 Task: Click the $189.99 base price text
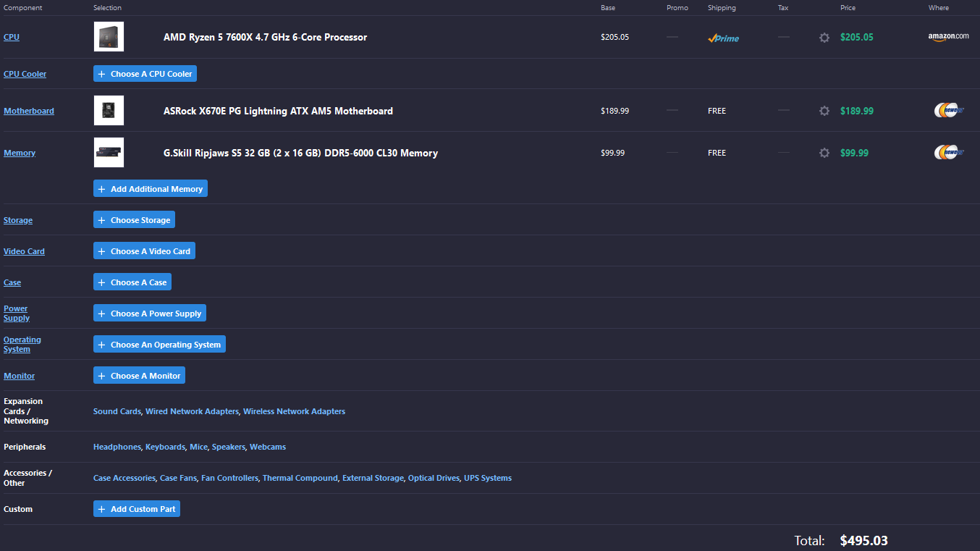click(614, 111)
